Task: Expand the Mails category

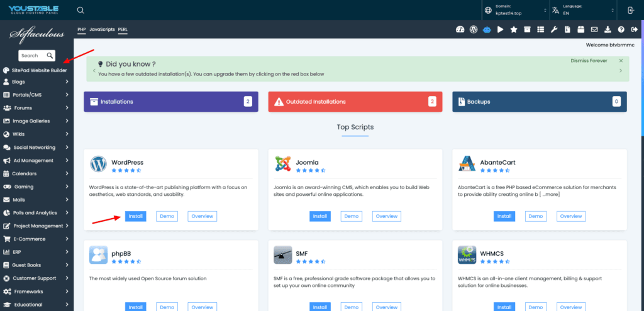Action: pos(36,200)
